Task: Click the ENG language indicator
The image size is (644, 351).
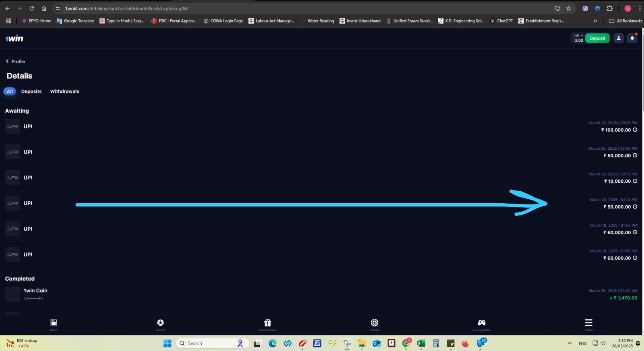Action: [582, 343]
